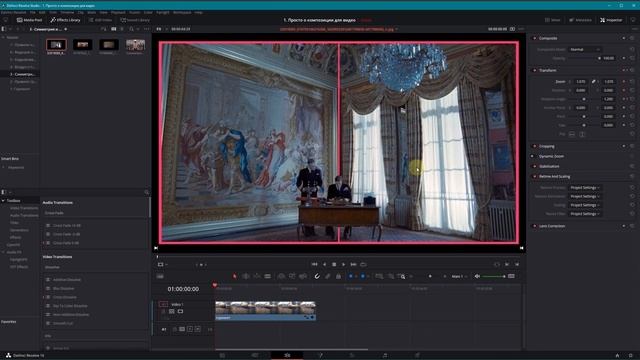Open the Edit Index panel
Screen dimensions: 640x360
(100, 20)
